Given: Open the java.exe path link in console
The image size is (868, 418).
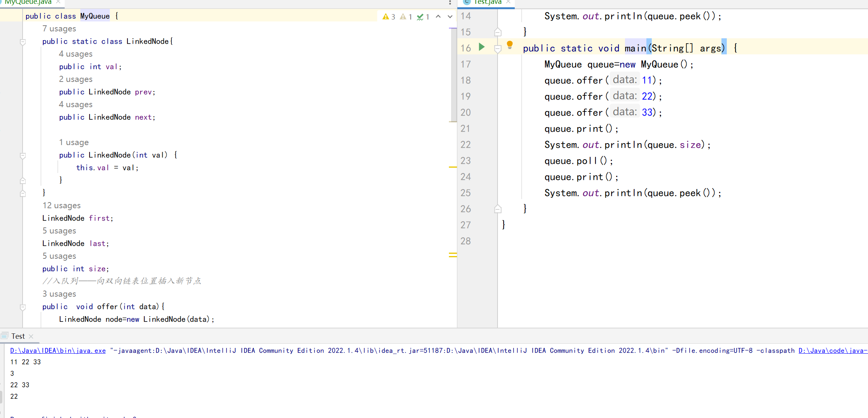Looking at the screenshot, I should coord(58,351).
